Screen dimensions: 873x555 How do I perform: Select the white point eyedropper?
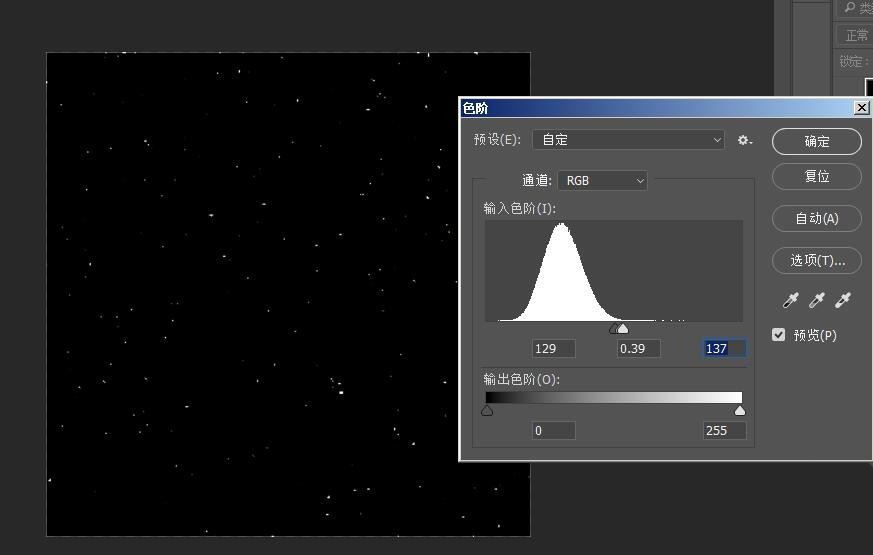tap(842, 301)
